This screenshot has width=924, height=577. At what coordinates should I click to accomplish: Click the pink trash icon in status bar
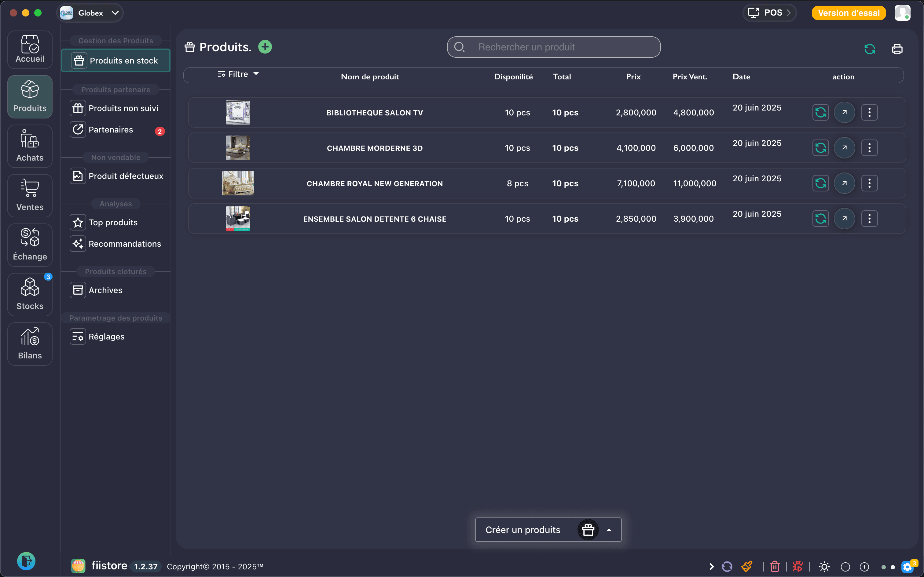coord(775,566)
